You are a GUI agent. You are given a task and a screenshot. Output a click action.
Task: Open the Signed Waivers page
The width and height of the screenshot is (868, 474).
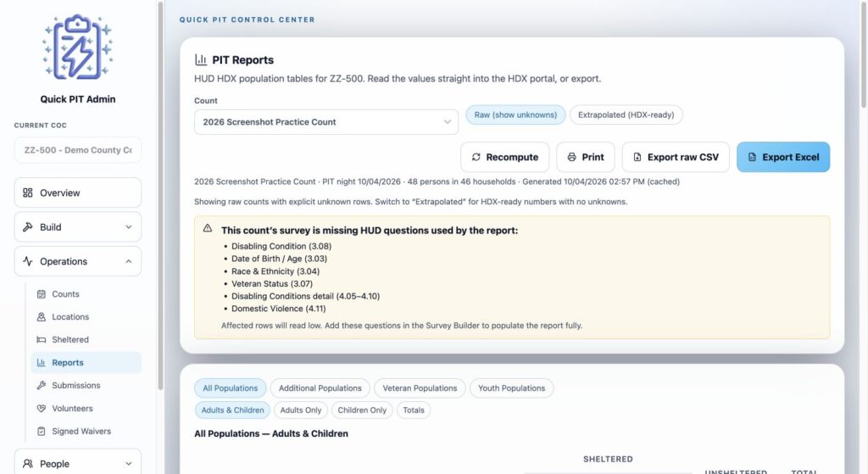pyautogui.click(x=86, y=431)
